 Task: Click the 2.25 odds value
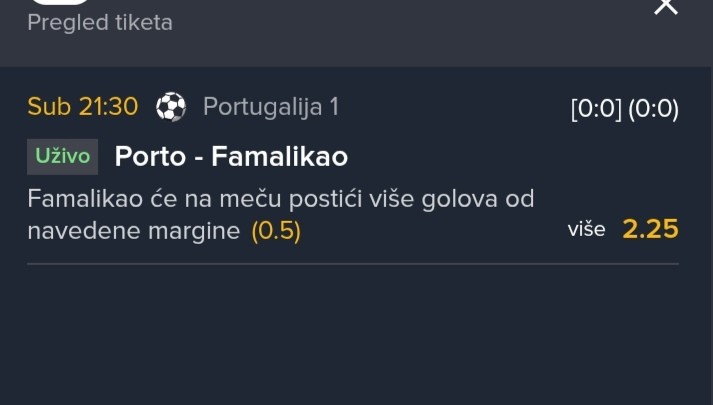[x=650, y=230]
